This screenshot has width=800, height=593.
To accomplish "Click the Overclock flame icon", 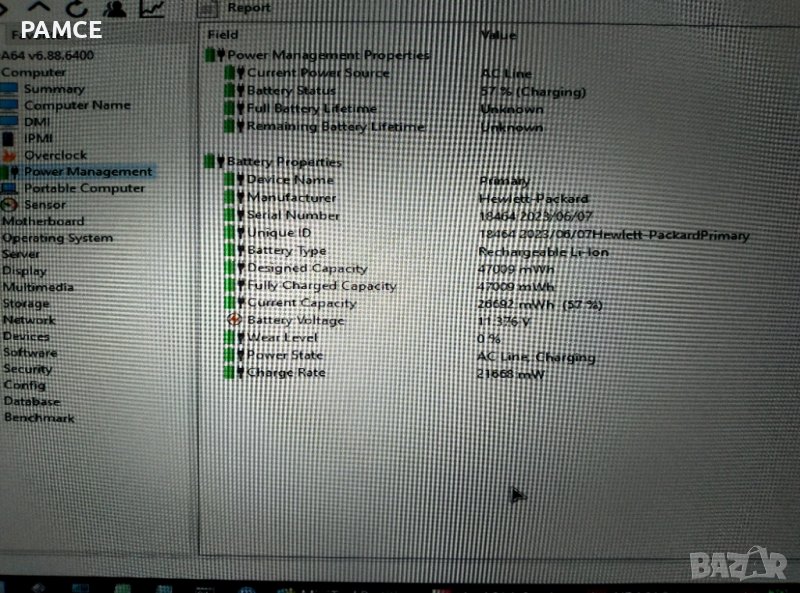I will [x=9, y=155].
